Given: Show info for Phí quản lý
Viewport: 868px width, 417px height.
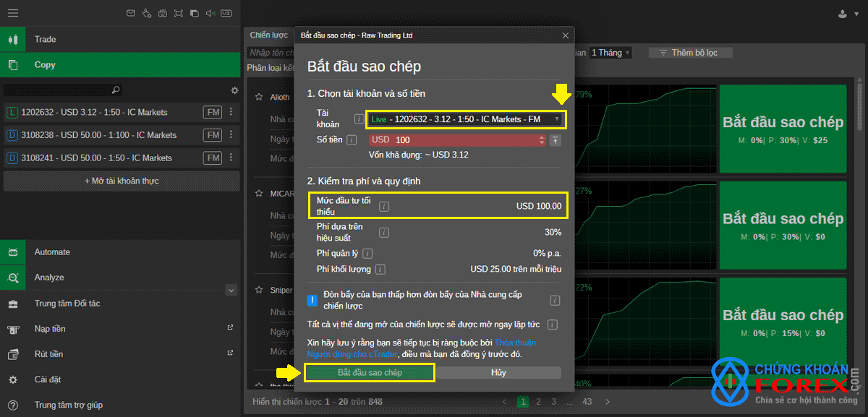Looking at the screenshot, I should tap(368, 253).
